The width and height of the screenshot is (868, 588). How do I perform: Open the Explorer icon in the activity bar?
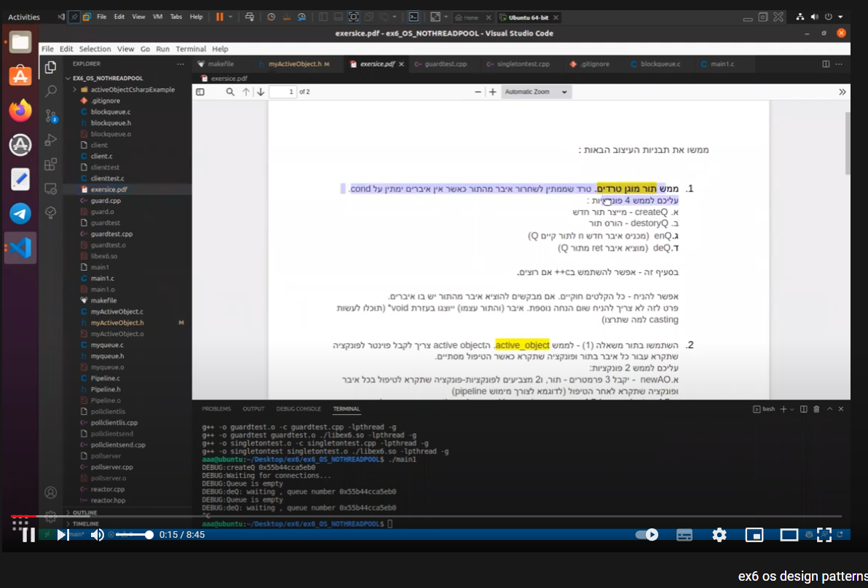(52, 65)
